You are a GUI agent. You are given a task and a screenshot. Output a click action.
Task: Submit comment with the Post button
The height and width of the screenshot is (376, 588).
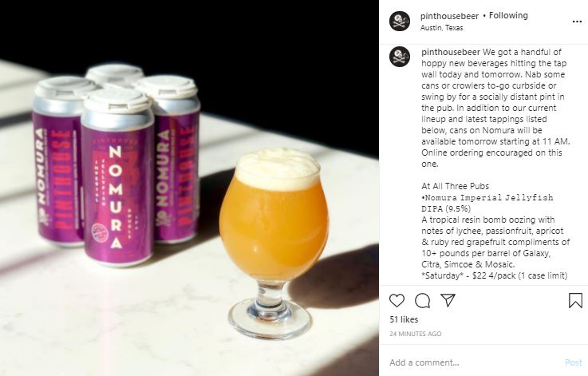(x=574, y=362)
